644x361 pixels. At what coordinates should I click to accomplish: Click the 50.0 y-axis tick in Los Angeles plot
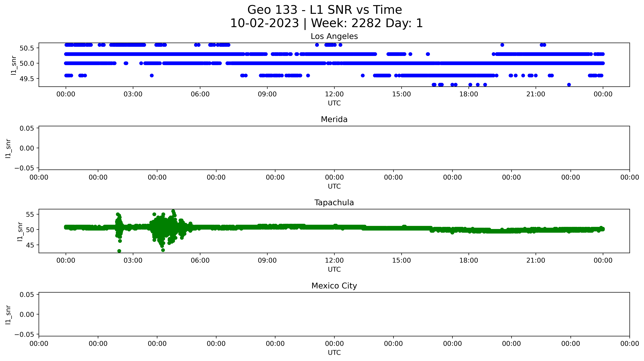tap(27, 63)
